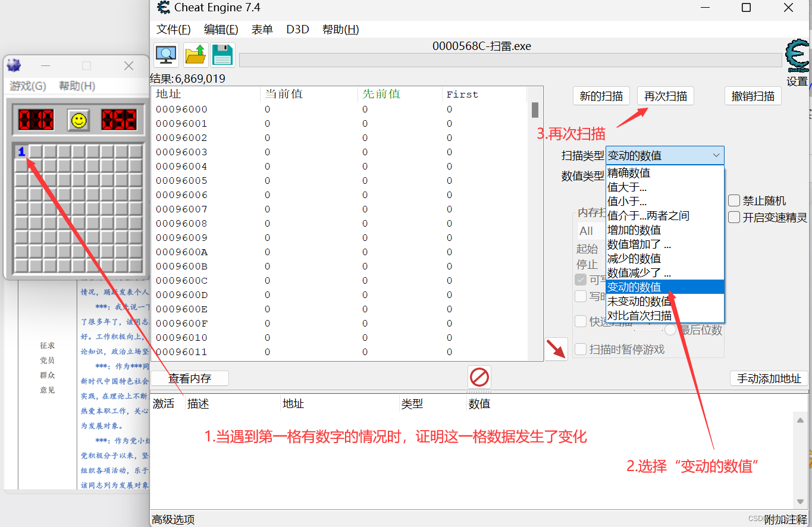Image resolution: width=812 pixels, height=527 pixels.
Task: Click the 激活 column header in address table
Action: (x=167, y=404)
